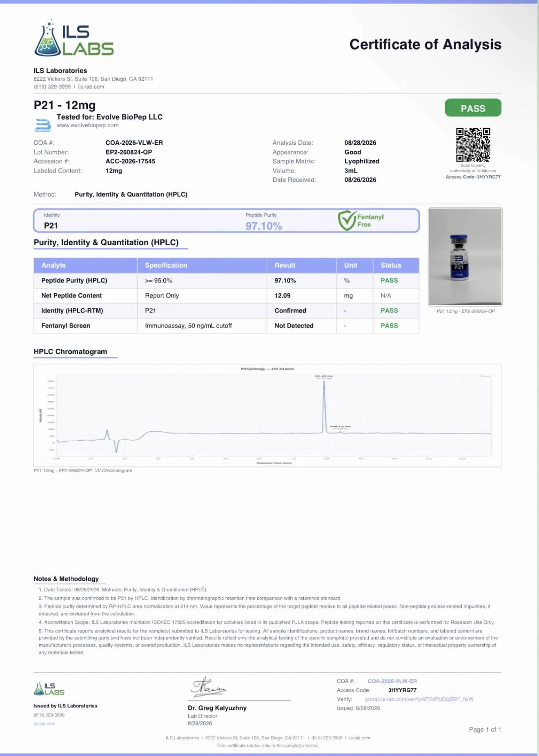Click the QR code for authenticity verification

[x=473, y=145]
